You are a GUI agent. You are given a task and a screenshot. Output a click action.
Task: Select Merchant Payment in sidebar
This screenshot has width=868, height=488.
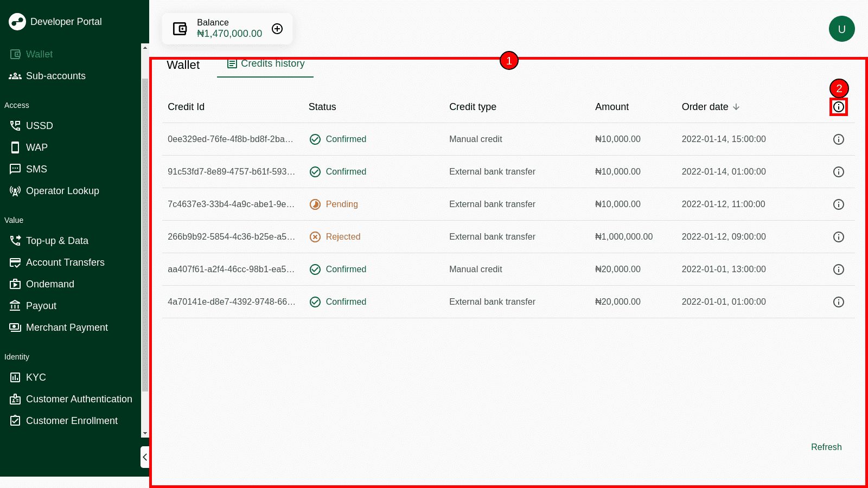pyautogui.click(x=67, y=328)
